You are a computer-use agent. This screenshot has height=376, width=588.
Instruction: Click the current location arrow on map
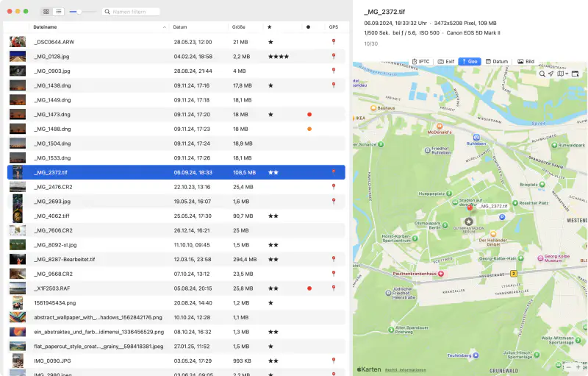551,74
